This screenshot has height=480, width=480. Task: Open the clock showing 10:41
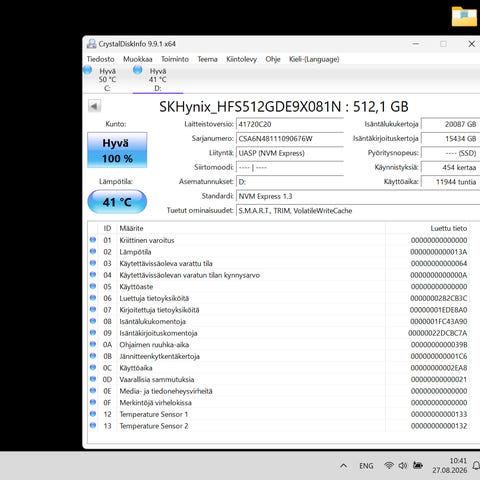pos(450,465)
